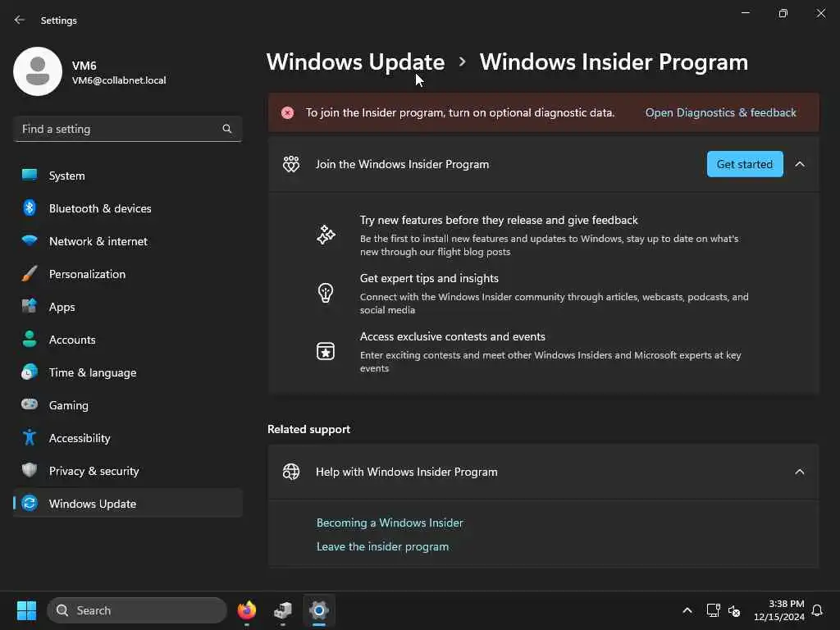This screenshot has height=630, width=840.
Task: Click Access exclusive contests and events text
Action: click(453, 336)
